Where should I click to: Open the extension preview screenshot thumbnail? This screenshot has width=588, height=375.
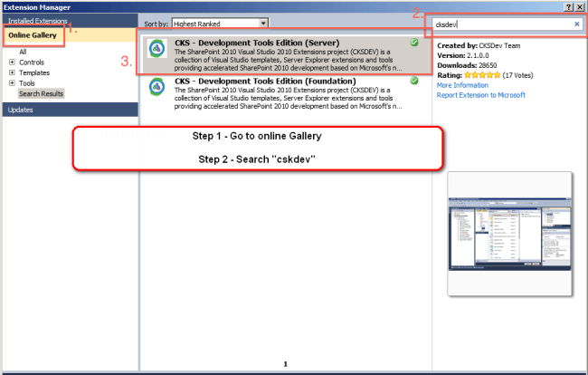pyautogui.click(x=509, y=234)
